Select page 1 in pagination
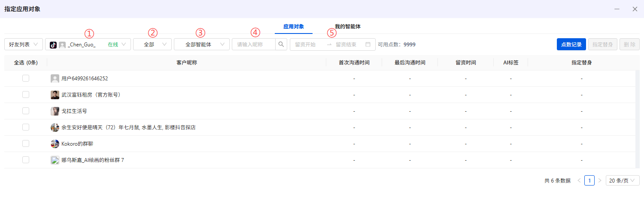 589,180
